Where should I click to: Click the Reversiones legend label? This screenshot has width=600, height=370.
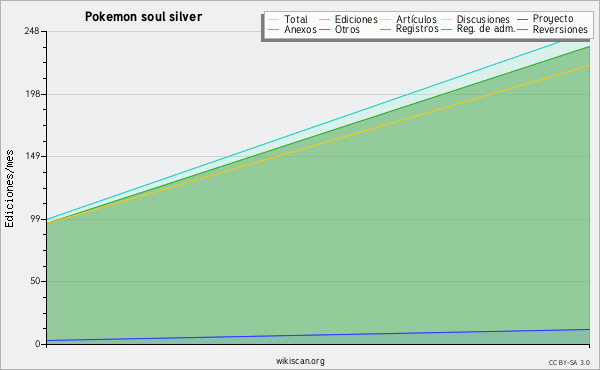[560, 29]
